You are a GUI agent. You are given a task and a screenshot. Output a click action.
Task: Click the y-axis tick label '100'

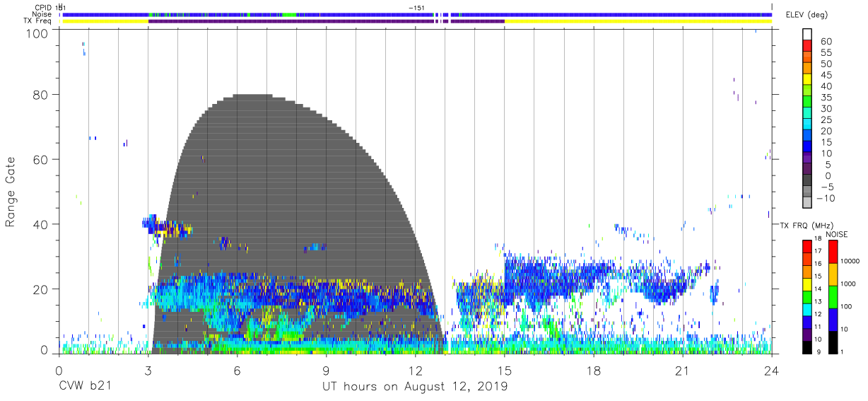[x=37, y=33]
